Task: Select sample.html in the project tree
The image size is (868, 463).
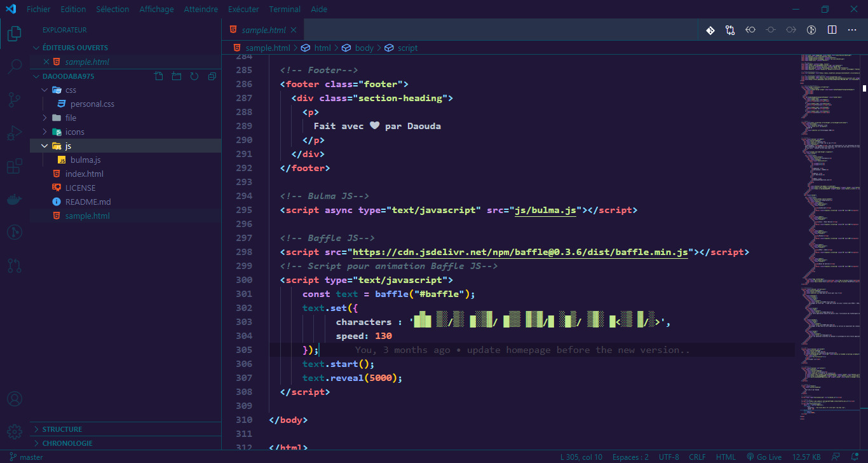Action: point(126,216)
